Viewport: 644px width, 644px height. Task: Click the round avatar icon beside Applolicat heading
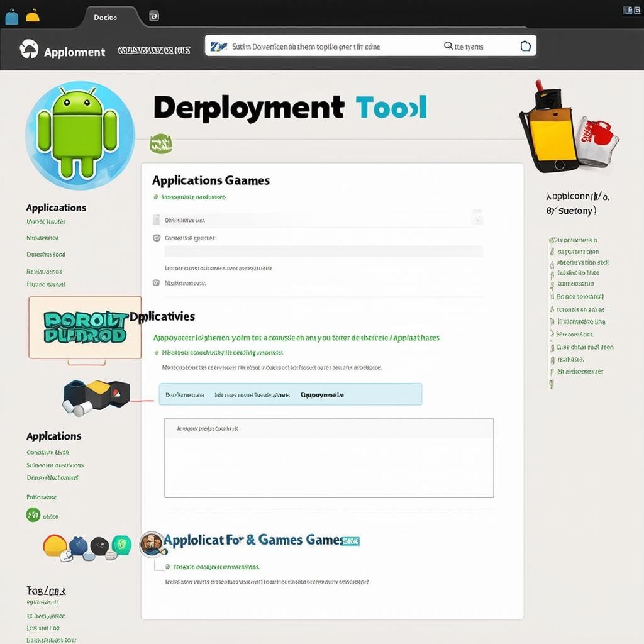click(x=152, y=543)
